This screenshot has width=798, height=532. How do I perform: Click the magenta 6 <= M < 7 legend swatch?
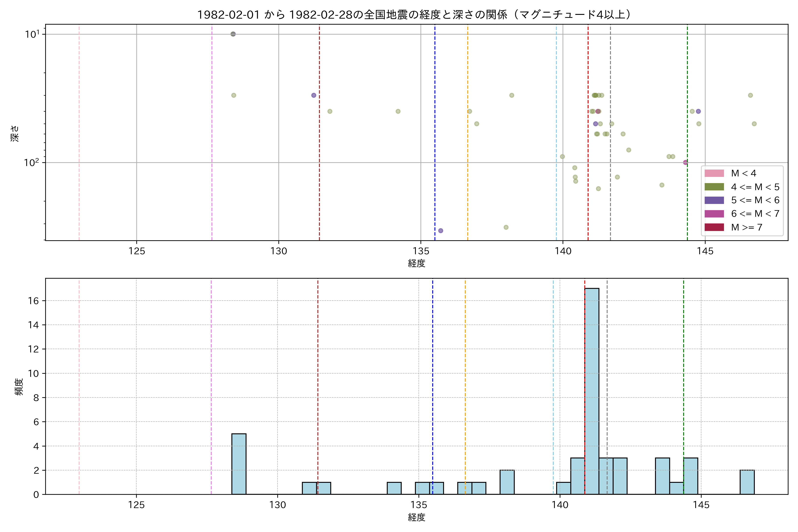tap(714, 214)
